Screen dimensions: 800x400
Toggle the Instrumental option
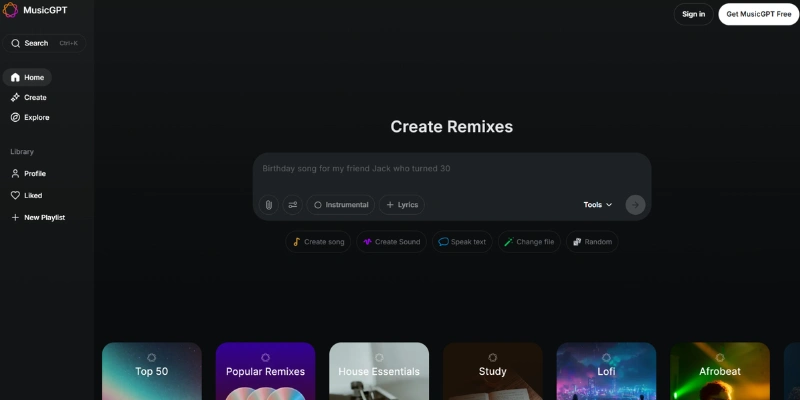(x=340, y=205)
